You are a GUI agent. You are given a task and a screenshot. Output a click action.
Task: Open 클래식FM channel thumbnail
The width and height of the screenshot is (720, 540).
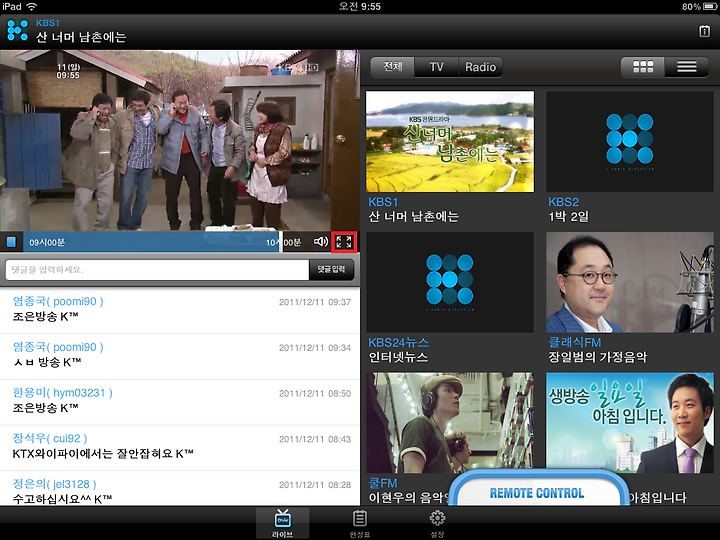point(630,282)
